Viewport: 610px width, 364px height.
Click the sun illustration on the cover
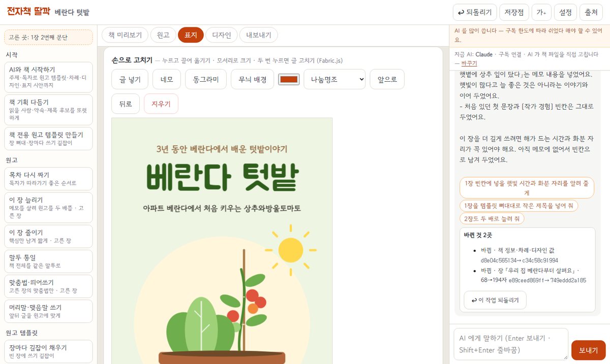point(291,250)
